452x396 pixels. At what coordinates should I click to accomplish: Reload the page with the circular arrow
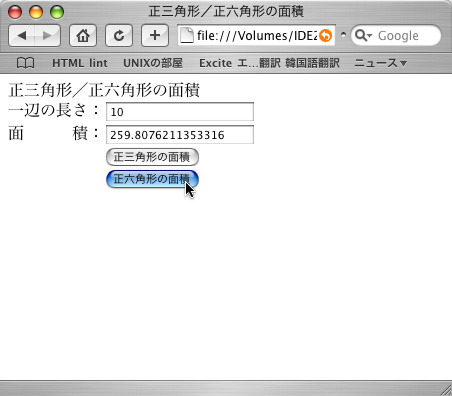point(119,35)
